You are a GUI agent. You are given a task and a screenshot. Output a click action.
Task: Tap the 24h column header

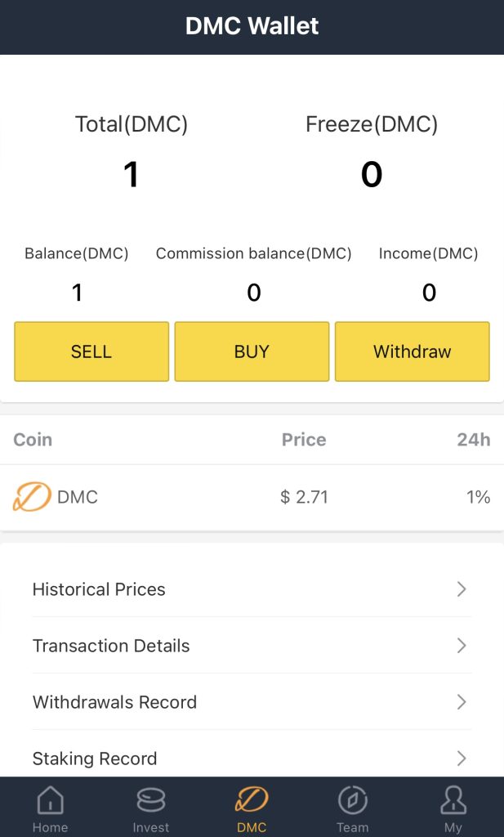(x=474, y=440)
